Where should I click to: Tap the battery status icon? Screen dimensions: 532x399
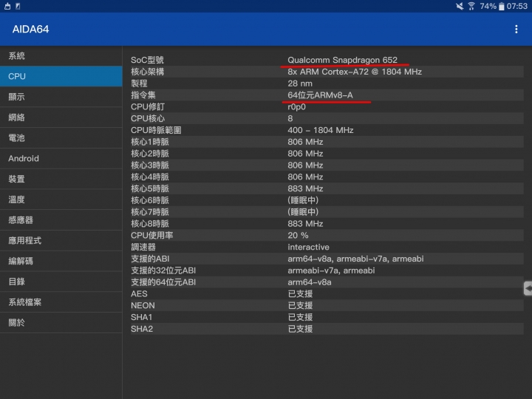tap(502, 7)
